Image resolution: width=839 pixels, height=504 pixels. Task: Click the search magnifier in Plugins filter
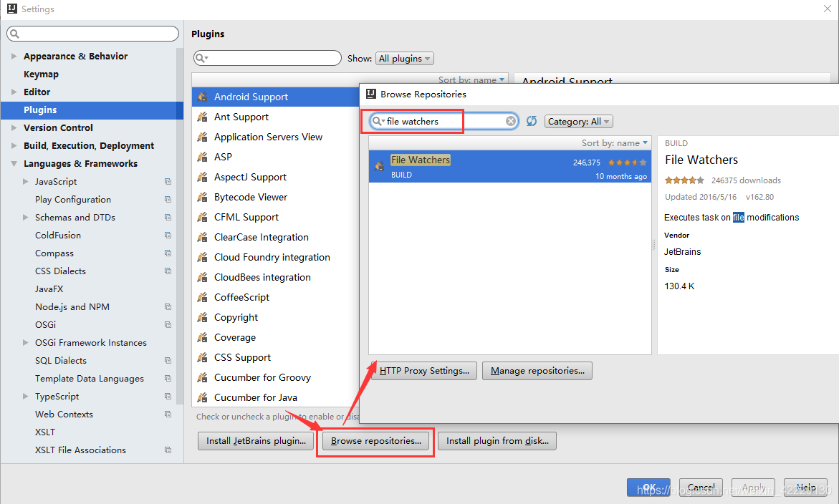click(x=202, y=58)
